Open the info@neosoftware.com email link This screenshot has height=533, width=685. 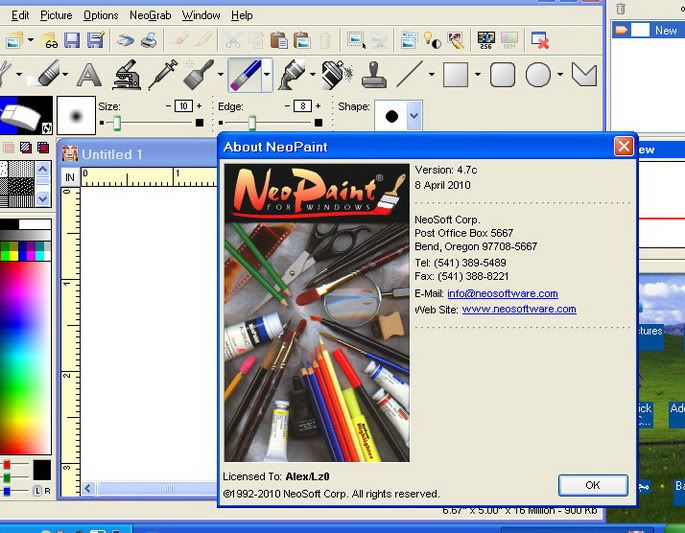(502, 293)
